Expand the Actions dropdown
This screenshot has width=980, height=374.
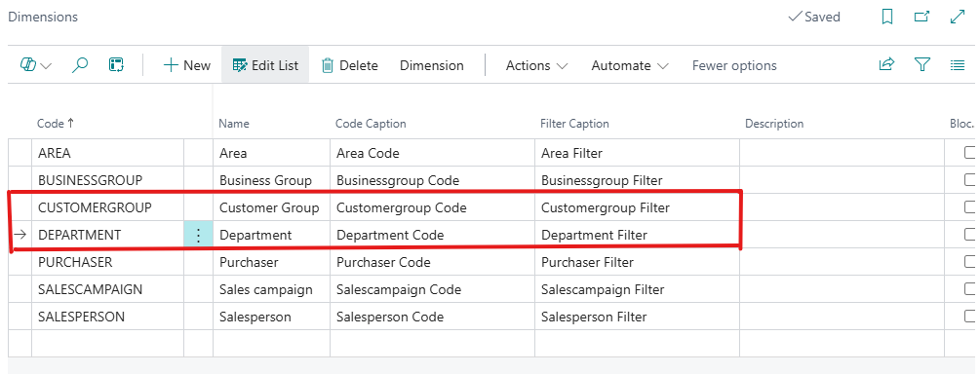pos(537,65)
